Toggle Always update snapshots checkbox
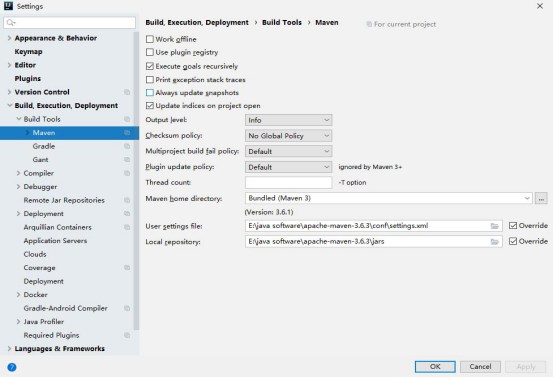The image size is (553, 378). (x=150, y=92)
